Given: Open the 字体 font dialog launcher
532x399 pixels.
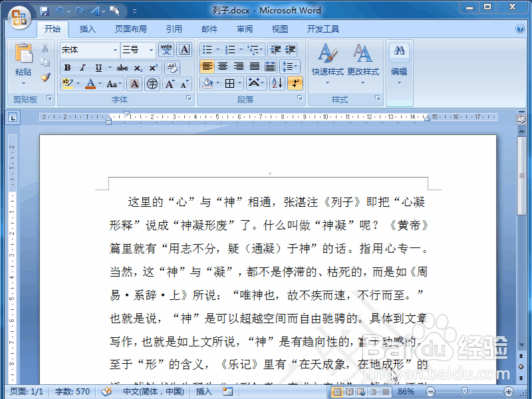Looking at the screenshot, I should tap(188, 98).
